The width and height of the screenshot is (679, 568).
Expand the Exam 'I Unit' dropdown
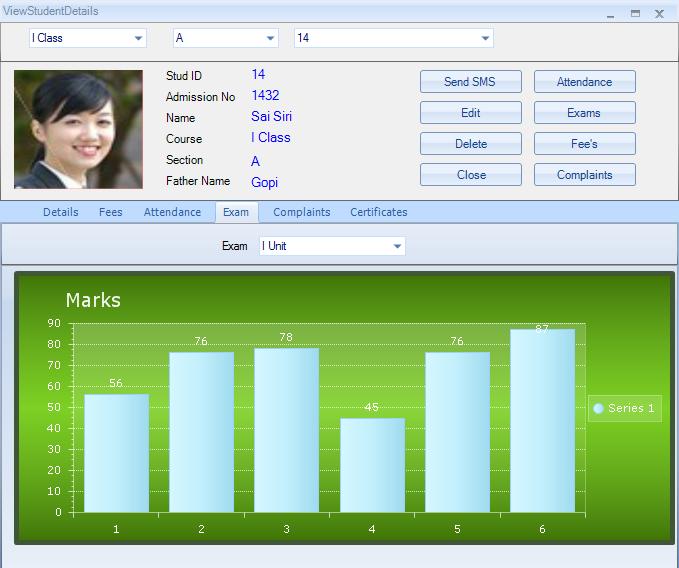(x=397, y=246)
